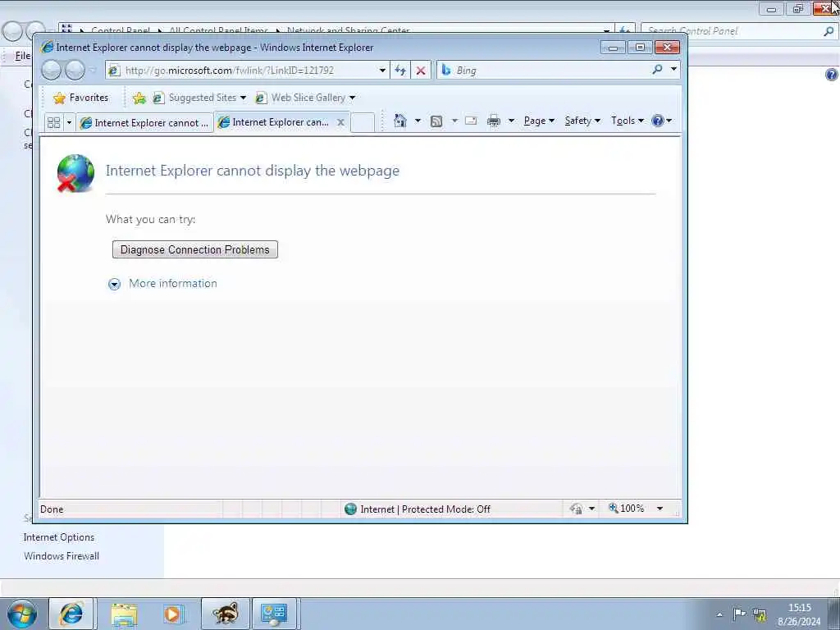Expand the Home button dropdown arrow

pyautogui.click(x=418, y=121)
